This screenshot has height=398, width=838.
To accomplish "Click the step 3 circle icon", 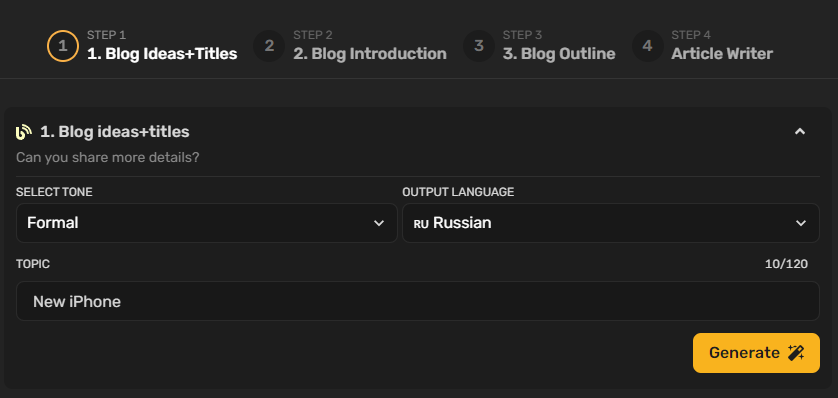I will [479, 46].
